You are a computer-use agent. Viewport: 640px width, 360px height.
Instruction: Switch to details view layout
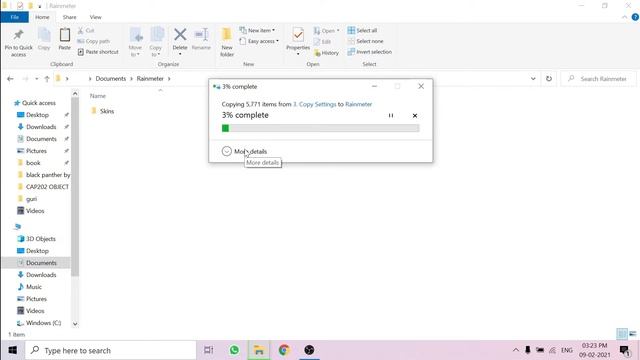pos(622,334)
